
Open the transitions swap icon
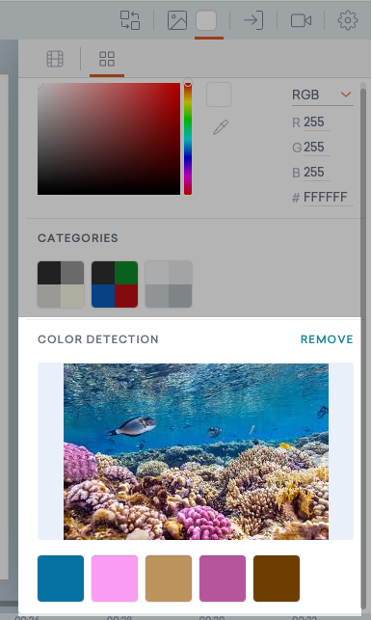pos(130,20)
